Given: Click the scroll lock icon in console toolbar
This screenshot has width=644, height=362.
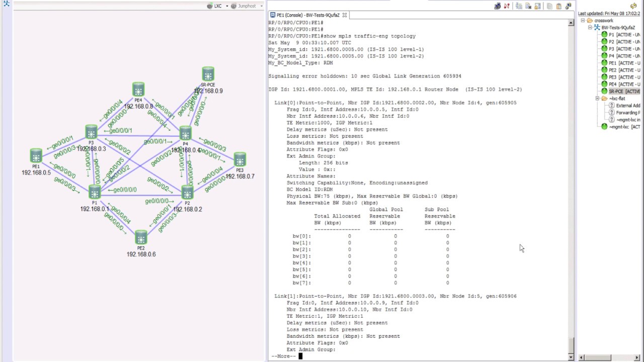Looking at the screenshot, I should coord(537,6).
